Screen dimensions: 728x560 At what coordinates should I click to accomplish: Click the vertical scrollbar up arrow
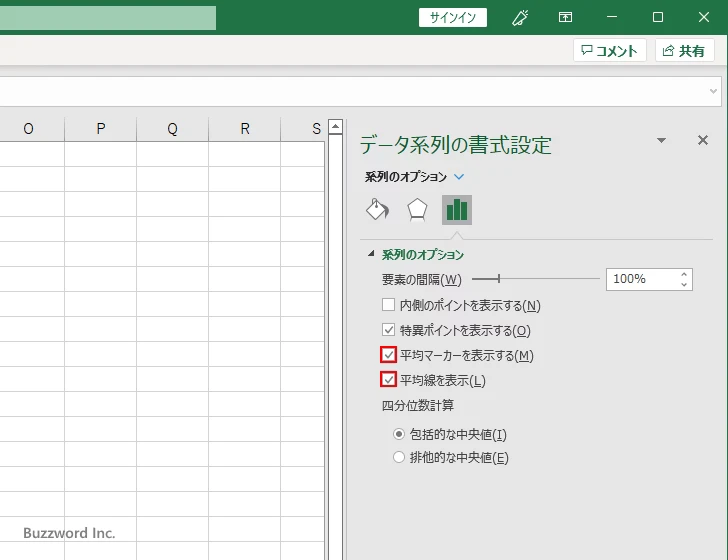[x=335, y=126]
